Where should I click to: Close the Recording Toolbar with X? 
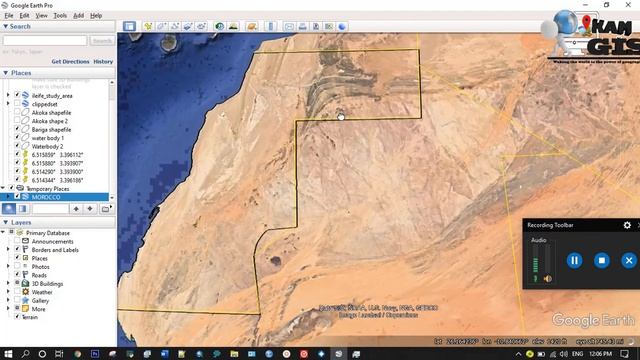coord(629,260)
